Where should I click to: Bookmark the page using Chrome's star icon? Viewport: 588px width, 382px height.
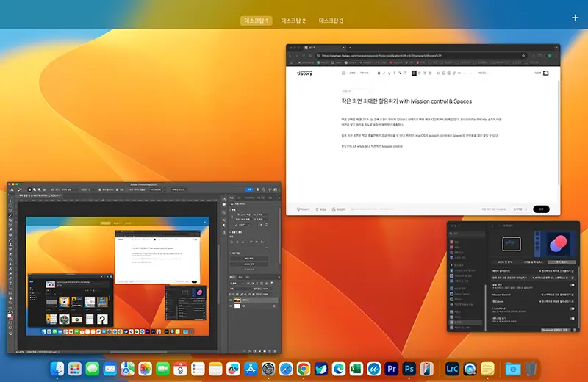(523, 56)
